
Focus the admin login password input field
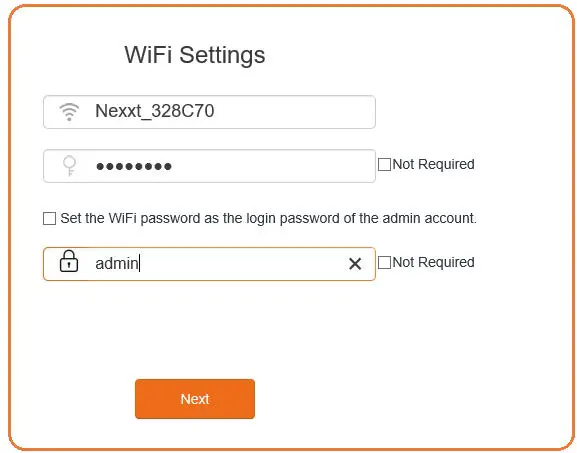pos(209,264)
